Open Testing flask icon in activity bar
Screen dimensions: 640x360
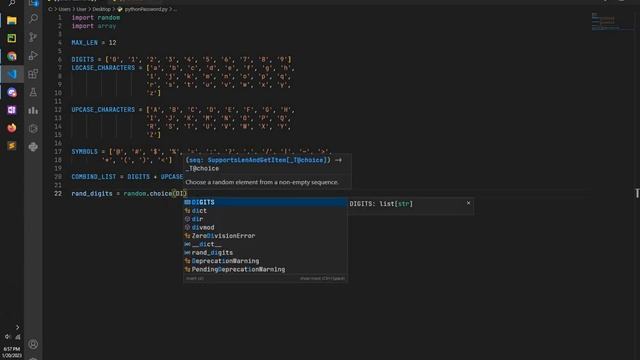point(33,92)
